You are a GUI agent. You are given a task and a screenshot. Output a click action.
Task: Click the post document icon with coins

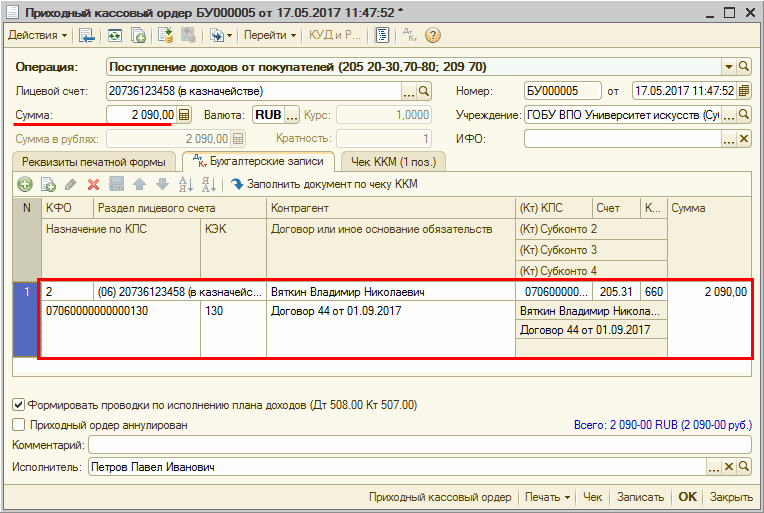click(x=165, y=35)
